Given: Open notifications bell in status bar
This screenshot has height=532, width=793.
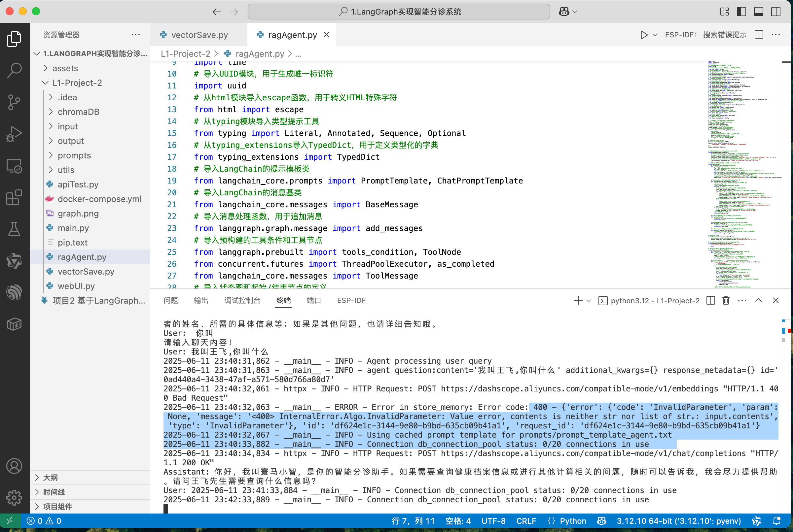Looking at the screenshot, I should [x=777, y=521].
